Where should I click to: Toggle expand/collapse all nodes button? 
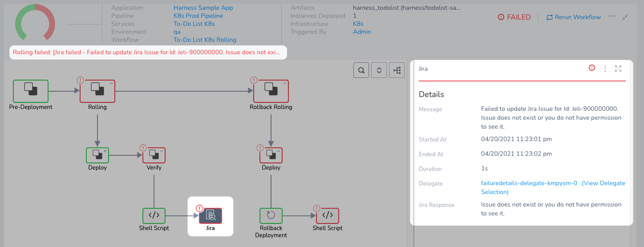[x=379, y=70]
